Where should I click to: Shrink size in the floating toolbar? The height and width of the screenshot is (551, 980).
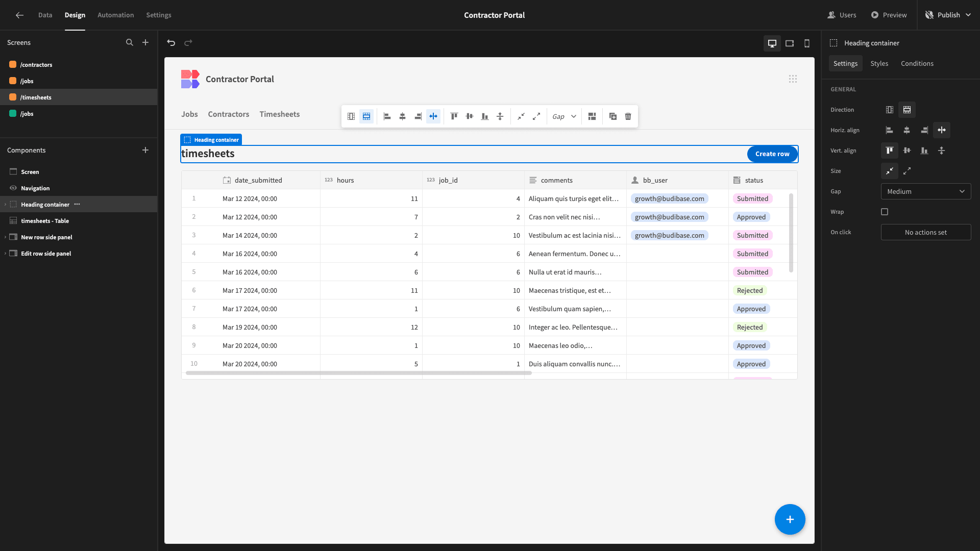[521, 117]
